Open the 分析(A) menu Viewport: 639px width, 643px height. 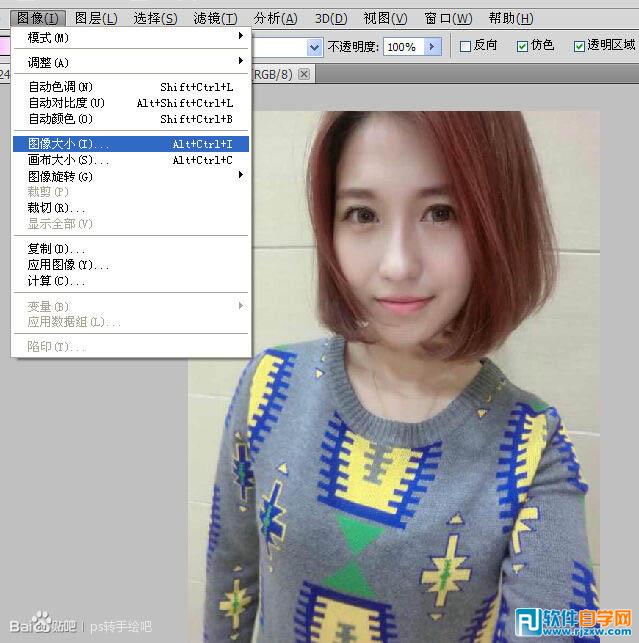(x=275, y=18)
